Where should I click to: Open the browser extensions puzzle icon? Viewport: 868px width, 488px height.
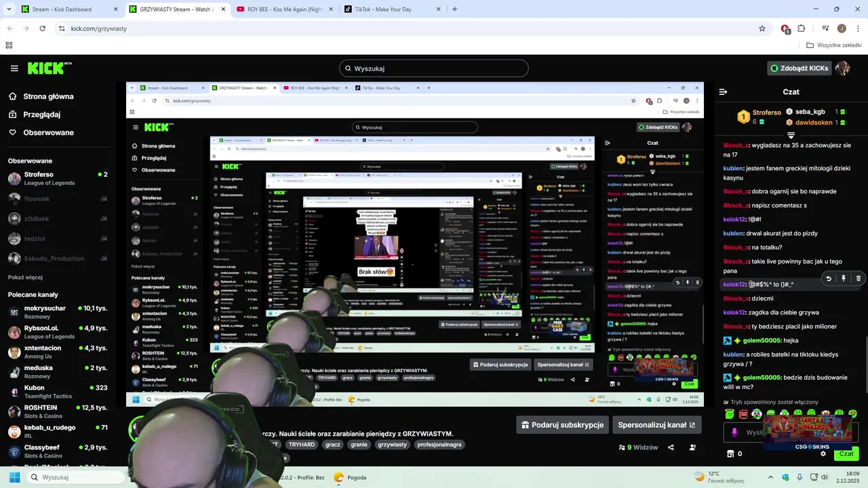coord(801,28)
